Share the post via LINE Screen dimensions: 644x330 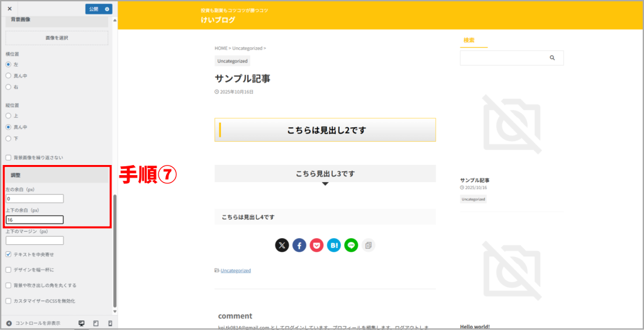(351, 245)
